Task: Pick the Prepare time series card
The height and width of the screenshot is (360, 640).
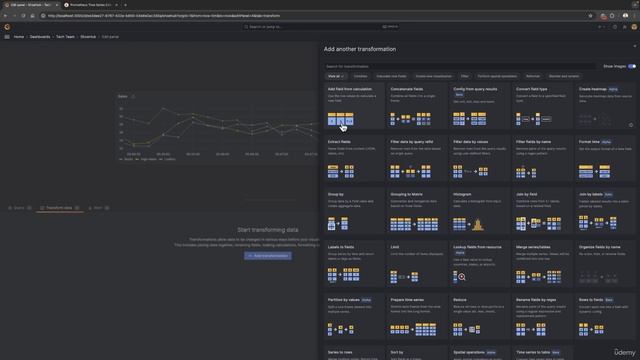Action: (x=417, y=317)
